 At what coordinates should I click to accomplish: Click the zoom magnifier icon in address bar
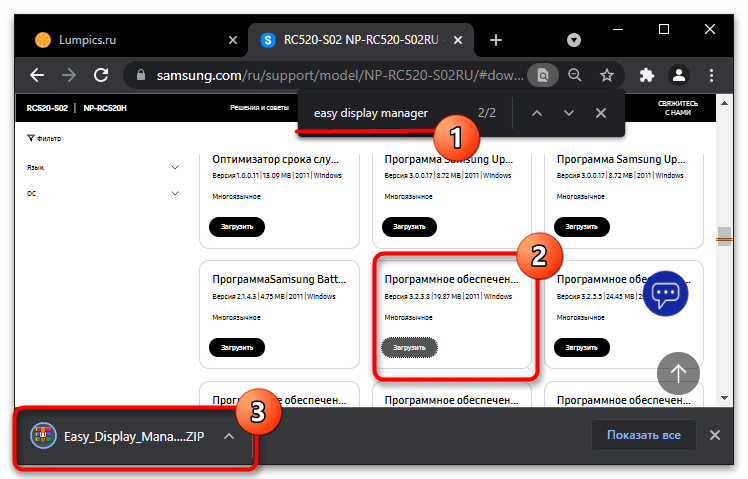tap(575, 75)
